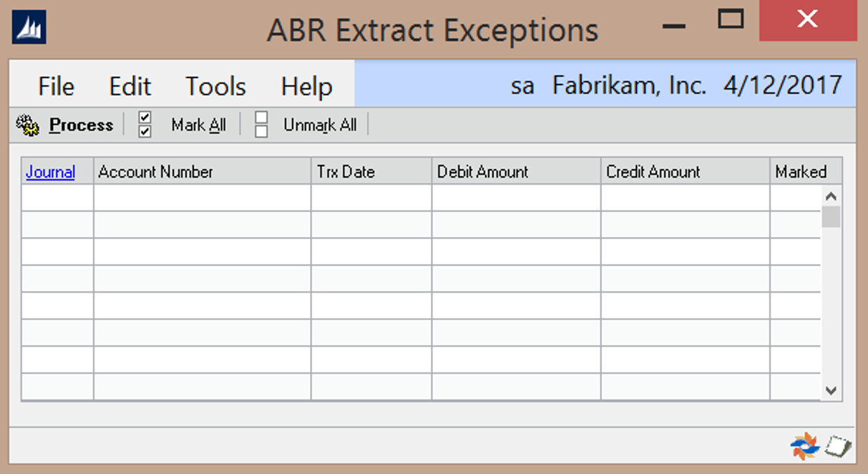Open the pinwheel icon in status bar

point(804,447)
